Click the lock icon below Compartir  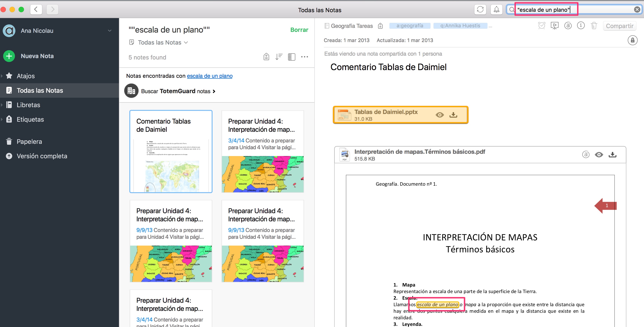(632, 40)
